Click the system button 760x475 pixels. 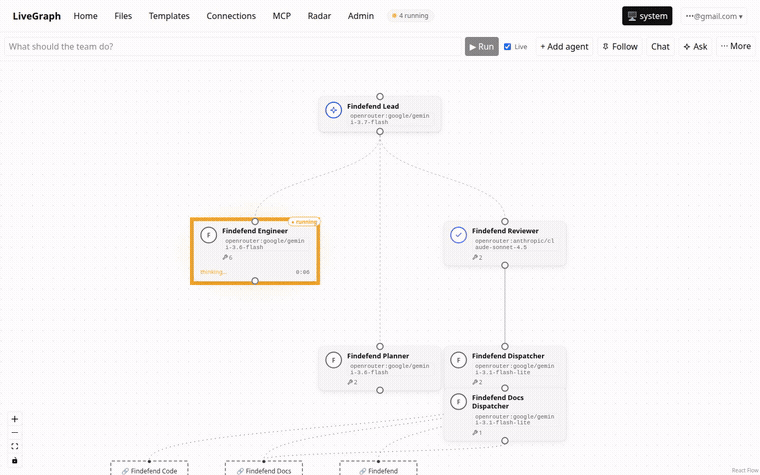pyautogui.click(x=647, y=16)
